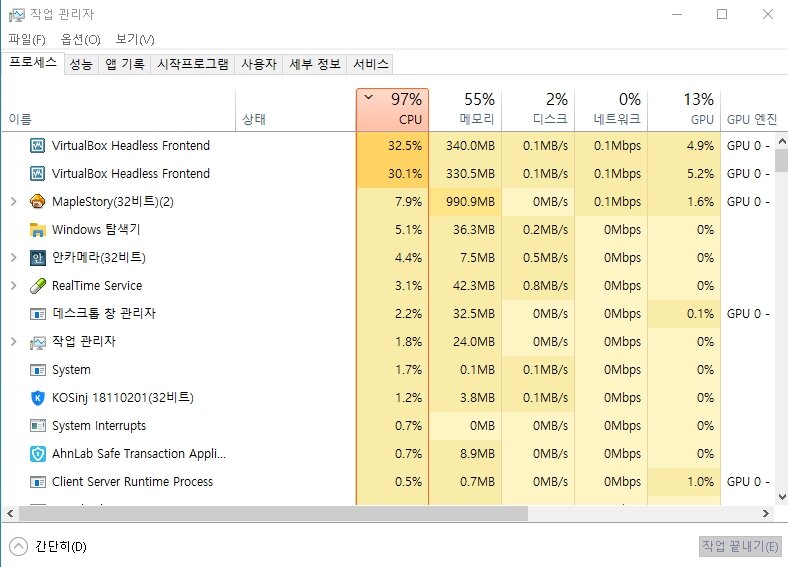Click the 작업 관리자 process row icon

(38, 342)
